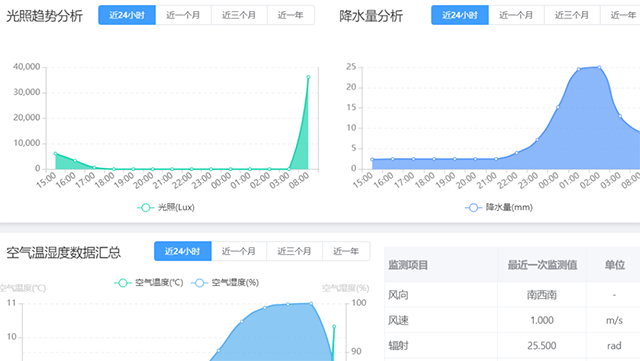Switch 光照趋势分析 to 近一个月
The width and height of the screenshot is (640, 361).
(183, 15)
